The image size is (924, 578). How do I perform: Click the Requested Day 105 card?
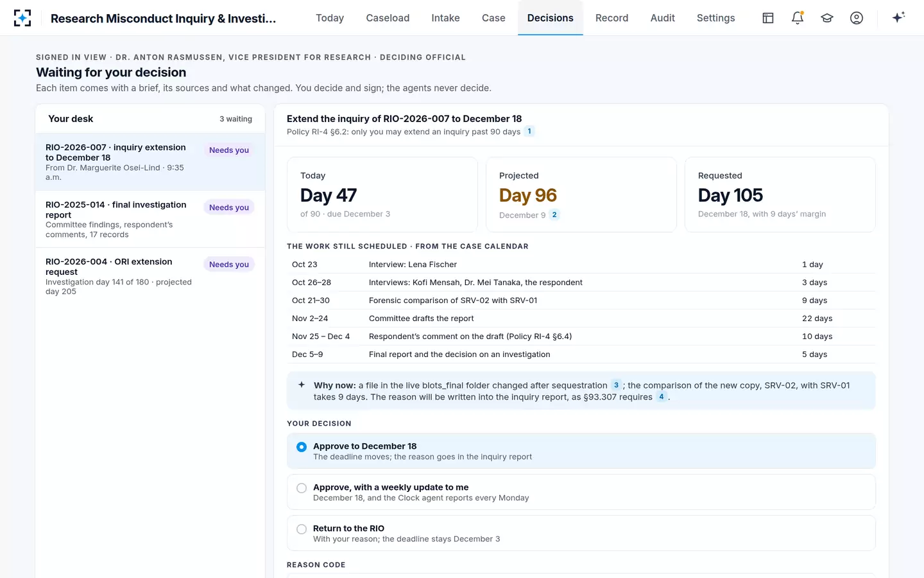(780, 195)
